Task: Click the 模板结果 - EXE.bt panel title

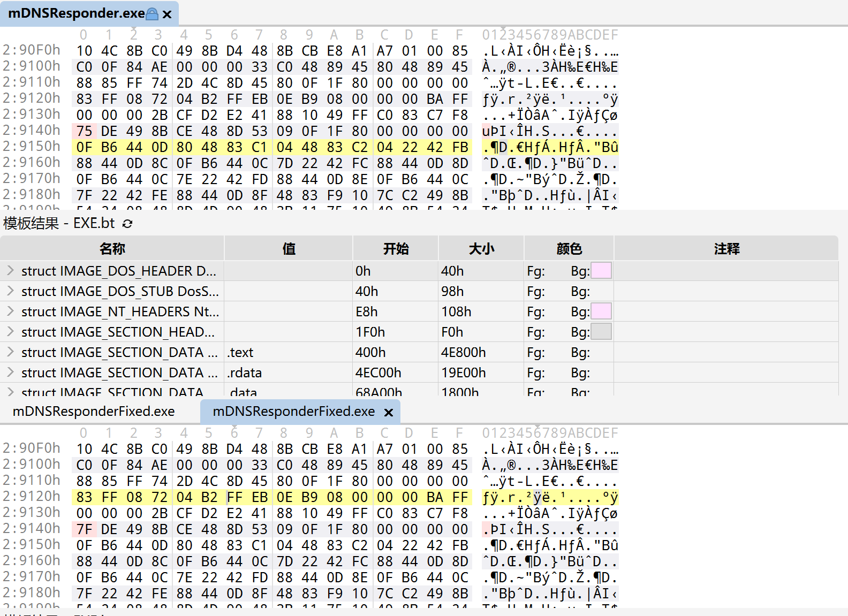Action: [x=59, y=223]
